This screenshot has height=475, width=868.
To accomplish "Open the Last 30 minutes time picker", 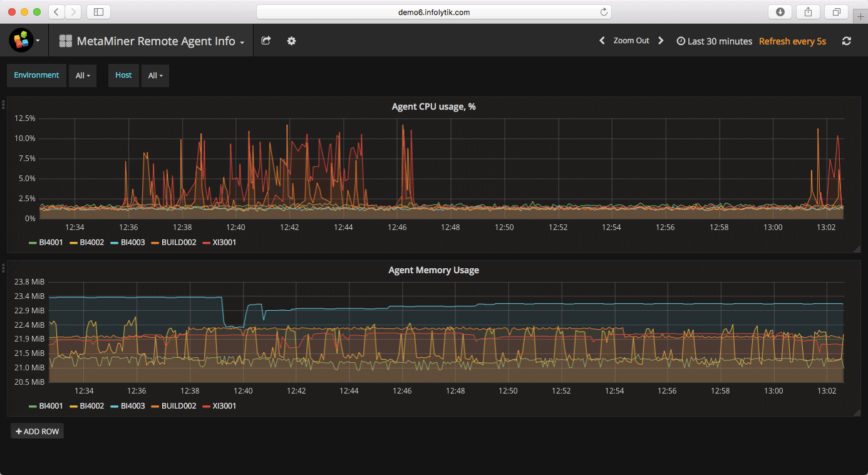I will (x=715, y=41).
